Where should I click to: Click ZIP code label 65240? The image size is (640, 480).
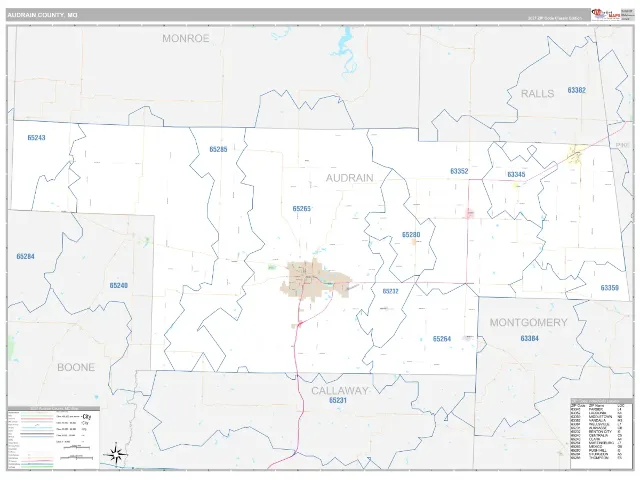tap(118, 285)
